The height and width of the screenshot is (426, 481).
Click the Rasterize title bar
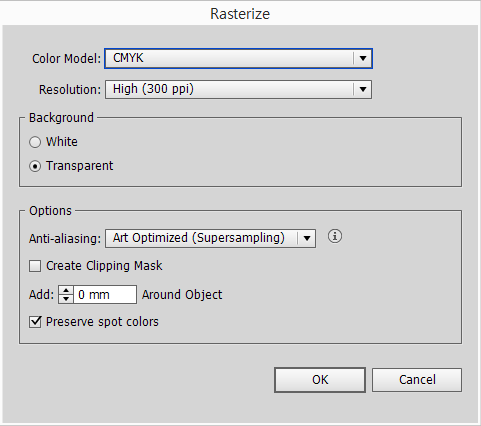tap(240, 14)
